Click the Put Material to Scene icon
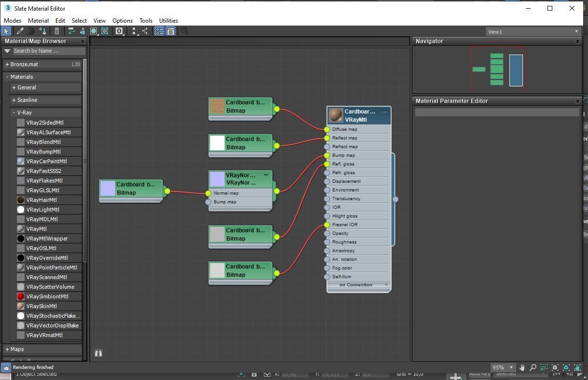588x380 pixels. 31,31
